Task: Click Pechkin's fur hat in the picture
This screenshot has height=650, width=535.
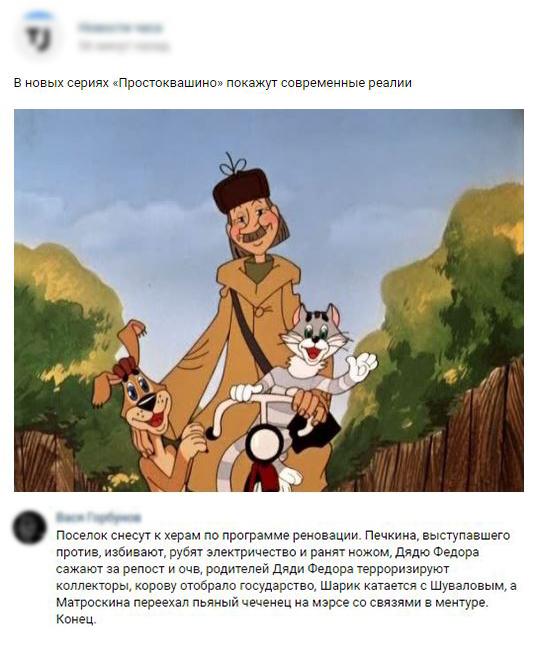Action: [x=241, y=187]
